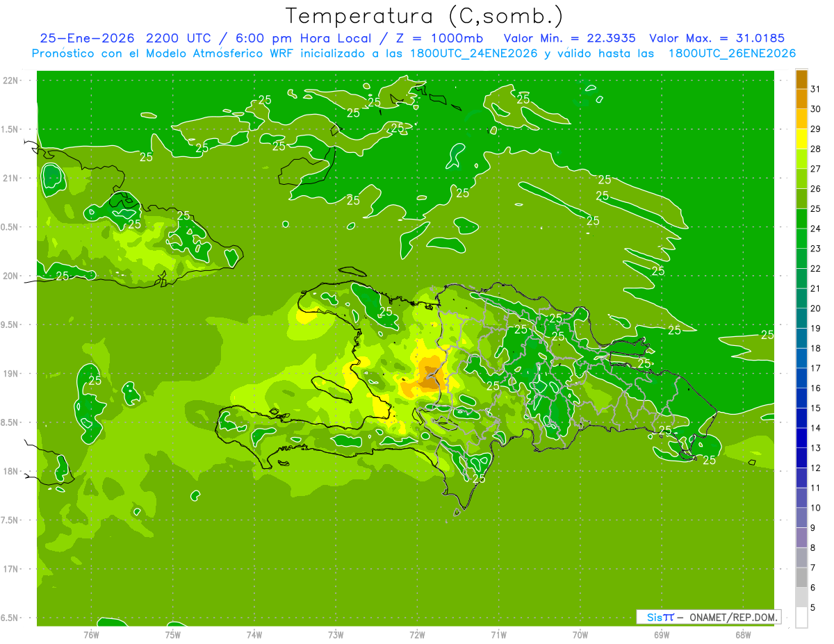Click the "74W" longitude label
The image size is (834, 644).
[x=254, y=634]
